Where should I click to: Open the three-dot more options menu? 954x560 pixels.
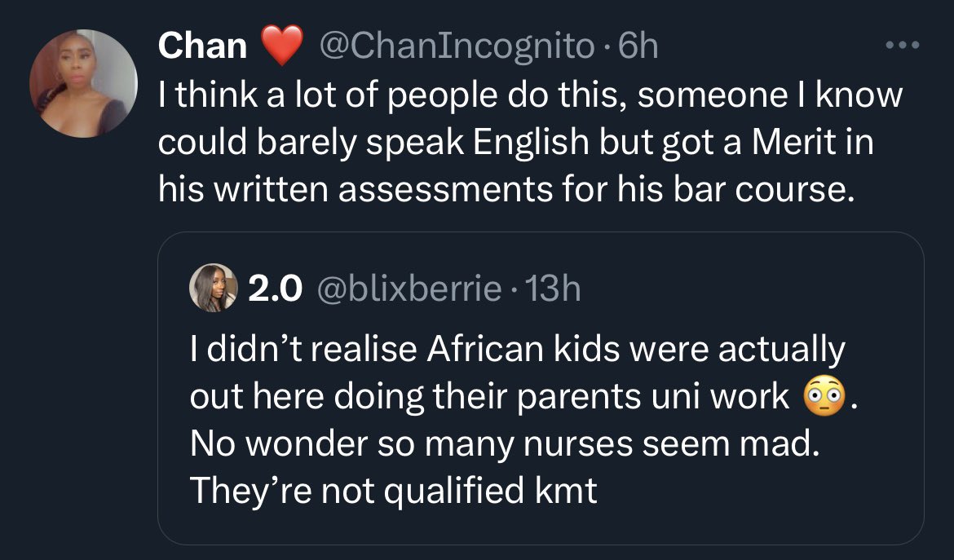[x=902, y=46]
